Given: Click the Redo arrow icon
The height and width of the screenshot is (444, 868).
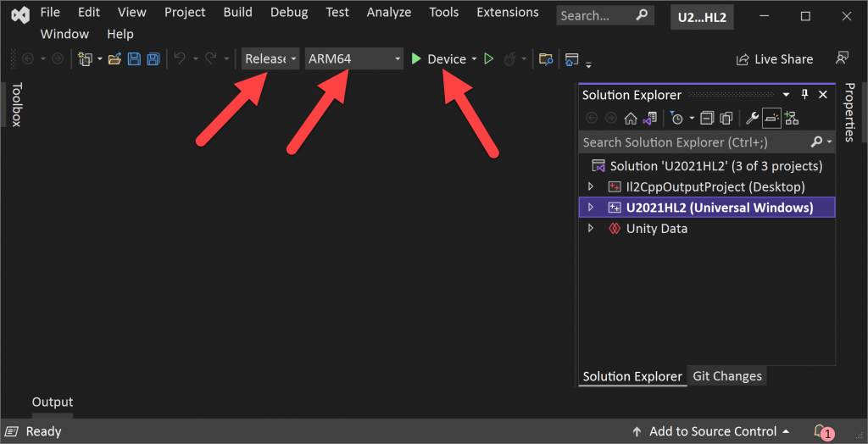Looking at the screenshot, I should click(211, 58).
